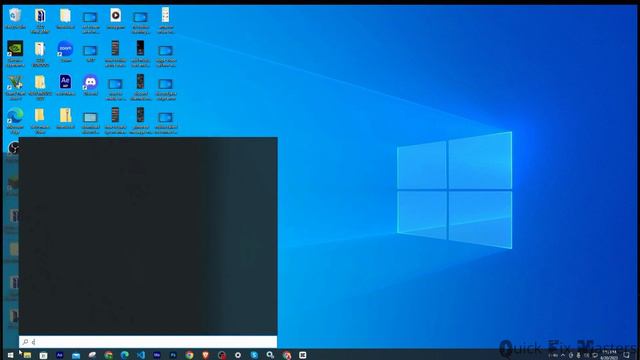
Task: Open the Chrome icon beside Brave on the taskbar
Action: [189, 355]
